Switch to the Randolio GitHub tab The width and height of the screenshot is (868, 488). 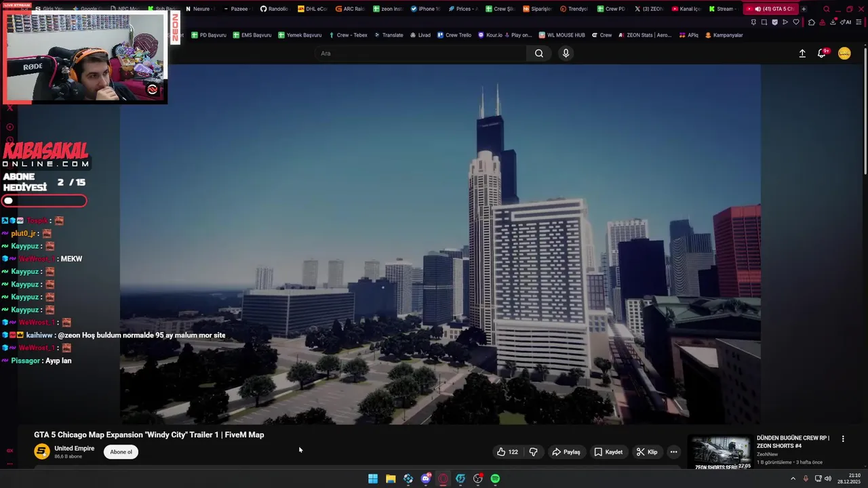tap(274, 9)
